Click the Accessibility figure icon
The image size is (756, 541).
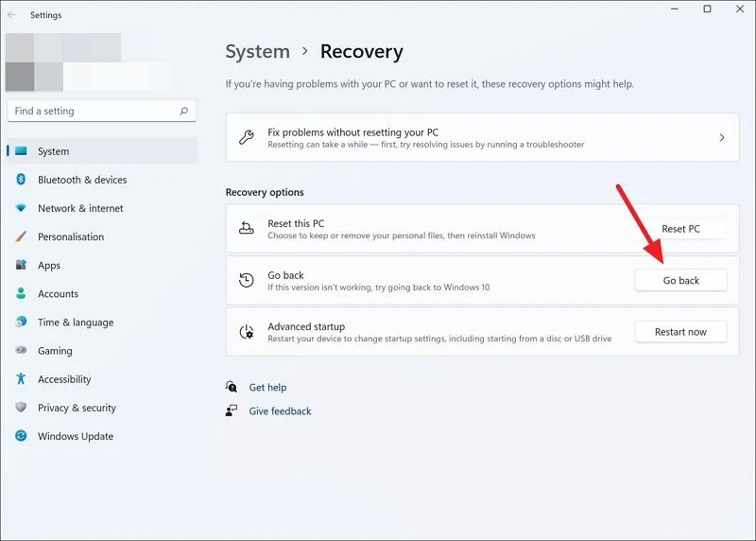[21, 379]
